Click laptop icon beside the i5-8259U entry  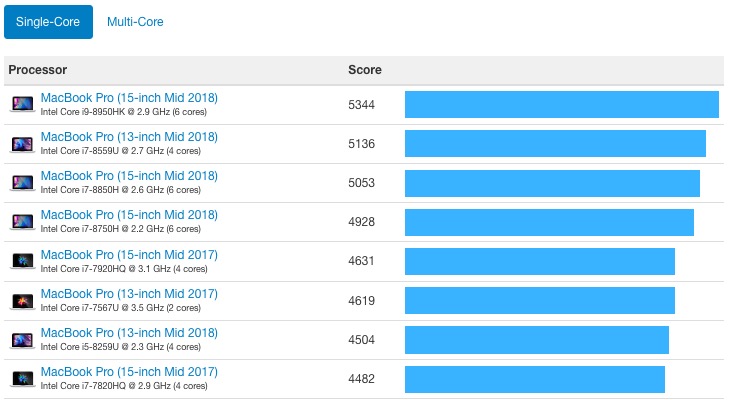point(22,340)
